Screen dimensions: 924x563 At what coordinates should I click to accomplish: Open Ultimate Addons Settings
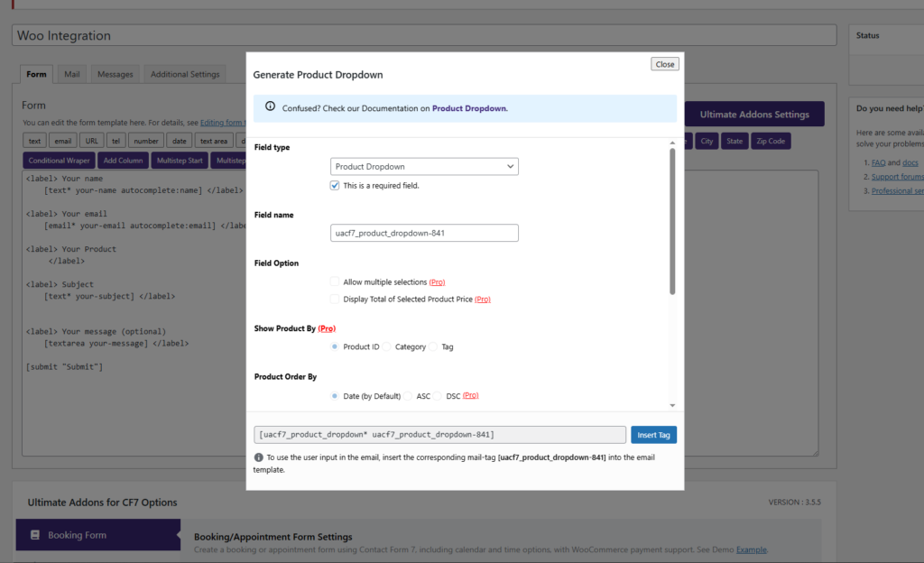[x=754, y=115]
